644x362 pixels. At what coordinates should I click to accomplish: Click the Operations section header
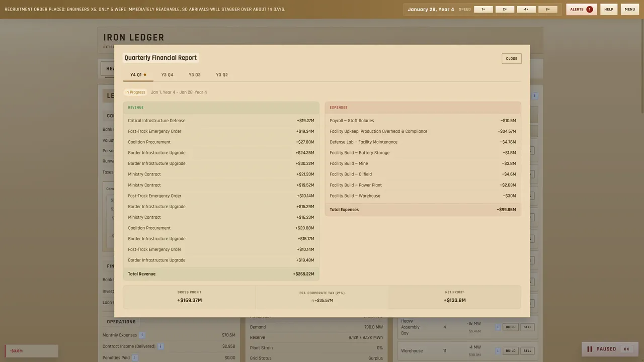pos(121,322)
